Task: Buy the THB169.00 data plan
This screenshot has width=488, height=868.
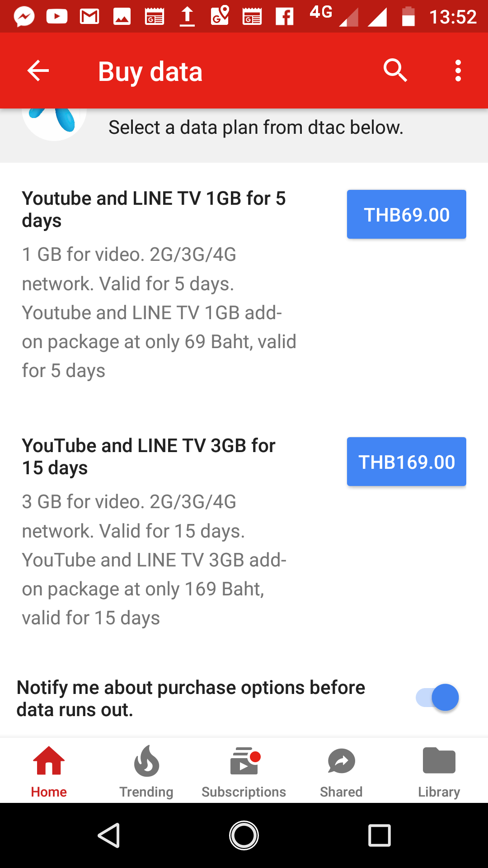Action: click(406, 462)
